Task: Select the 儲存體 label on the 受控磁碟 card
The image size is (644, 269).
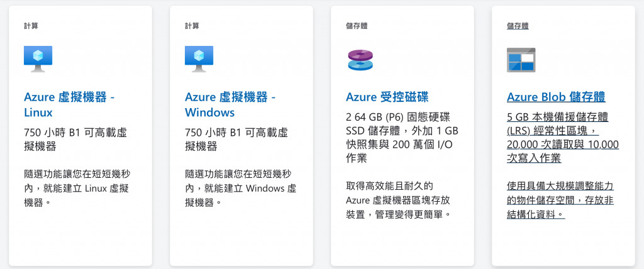Action: pyautogui.click(x=357, y=26)
